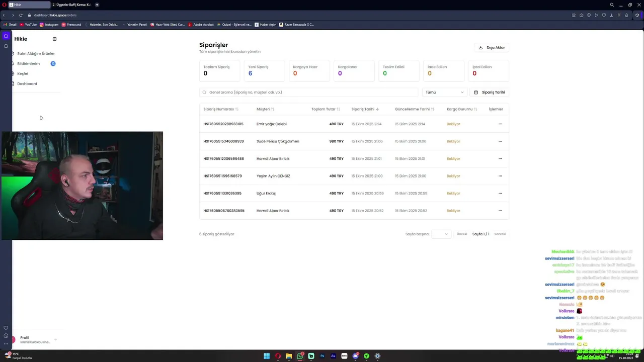
Task: Open actions menu for order HS17605506760383595
Action: click(x=500, y=211)
